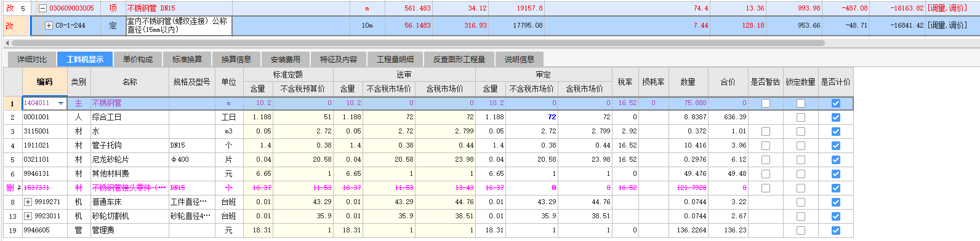
Task: Toggle 锁定数量 for the 不锈钢管 row
Action: pyautogui.click(x=801, y=103)
